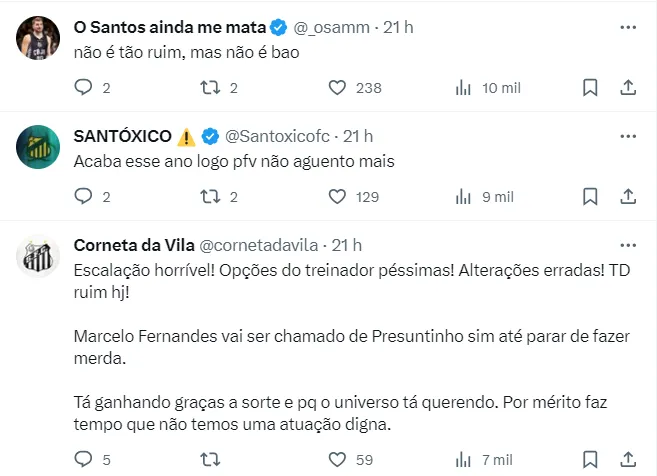View the Corneta da Vila tweet's 7 mil views
This screenshot has width=657, height=476.
[x=464, y=459]
